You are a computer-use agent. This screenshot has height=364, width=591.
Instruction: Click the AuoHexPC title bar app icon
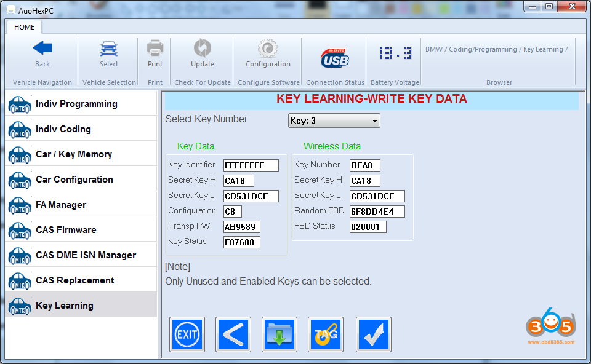[x=11, y=10]
